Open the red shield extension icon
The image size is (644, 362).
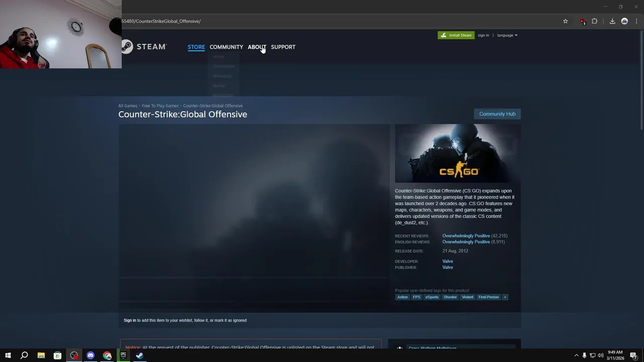pyautogui.click(x=582, y=21)
